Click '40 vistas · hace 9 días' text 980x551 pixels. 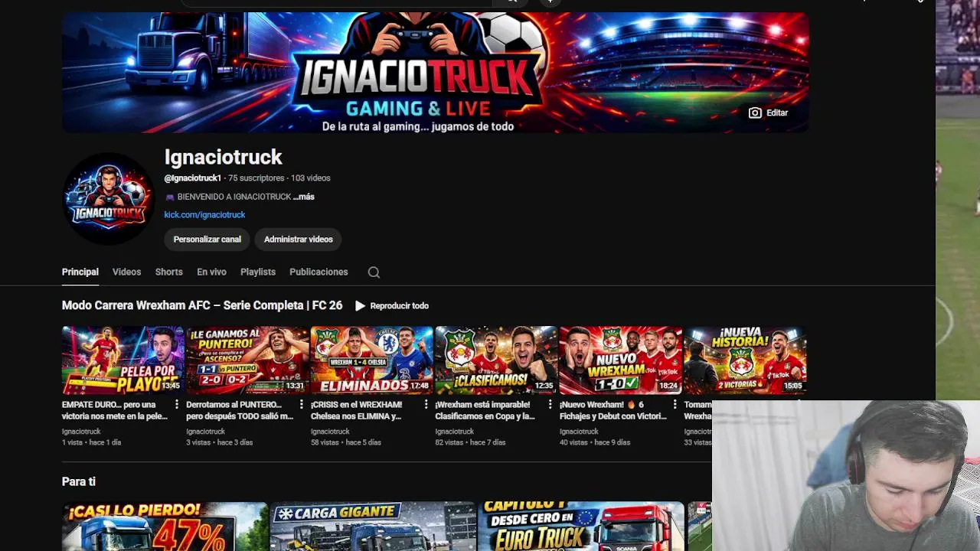595,442
